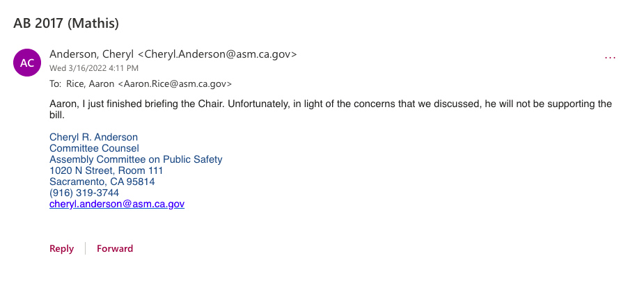644x297 pixels.
Task: Click phone number (916) 319-3744
Action: click(84, 193)
